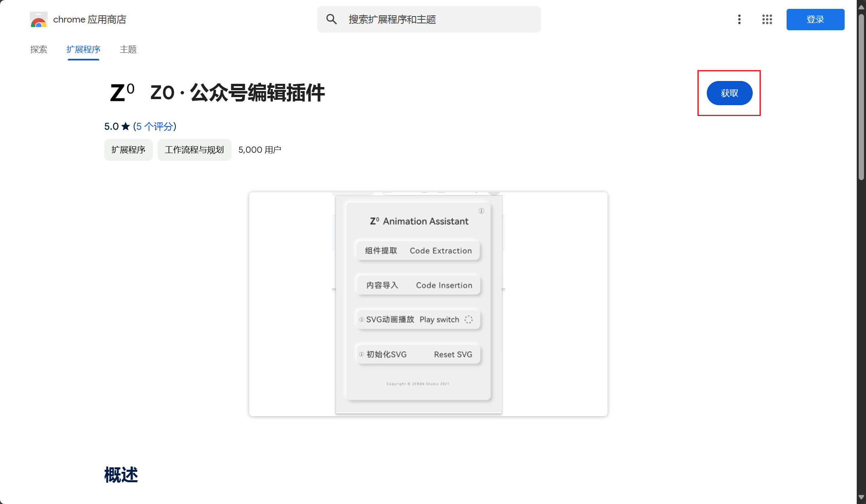
Task: Click the search magnifier icon
Action: [x=331, y=19]
